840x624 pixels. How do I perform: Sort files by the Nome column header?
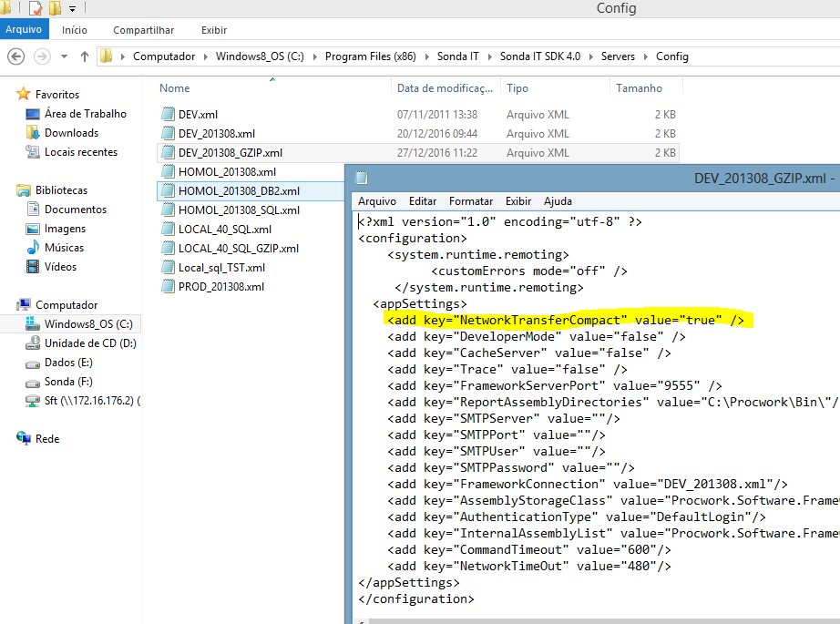175,88
